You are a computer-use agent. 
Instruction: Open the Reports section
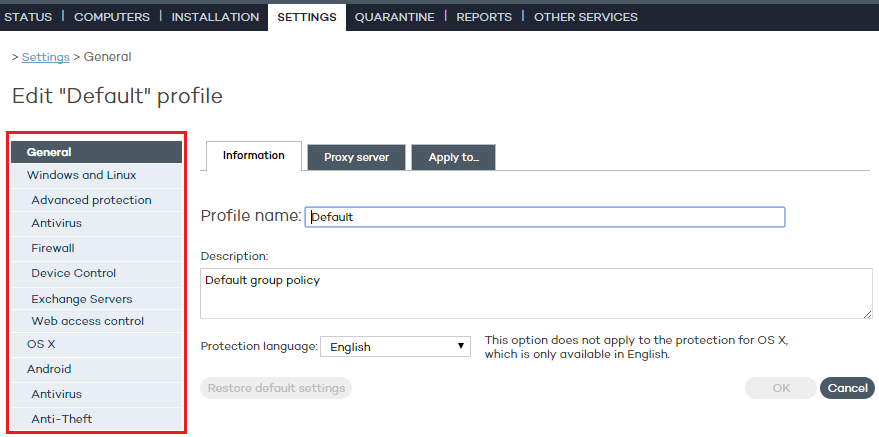(x=484, y=17)
